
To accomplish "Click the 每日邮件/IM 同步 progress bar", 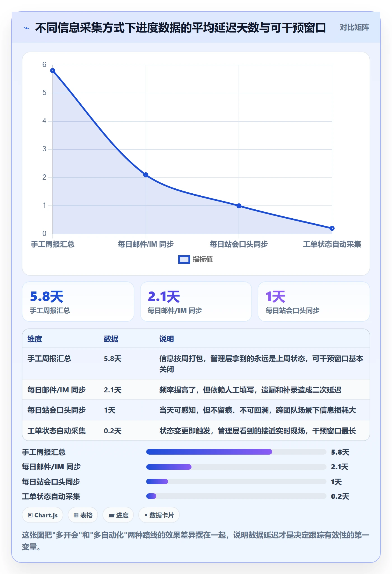I will point(236,467).
